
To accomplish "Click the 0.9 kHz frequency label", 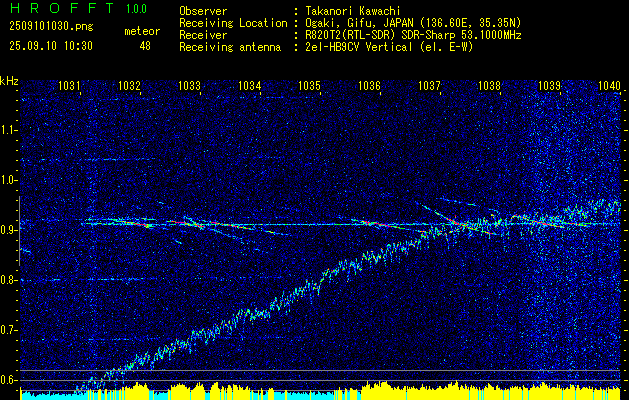I will [x=8, y=230].
